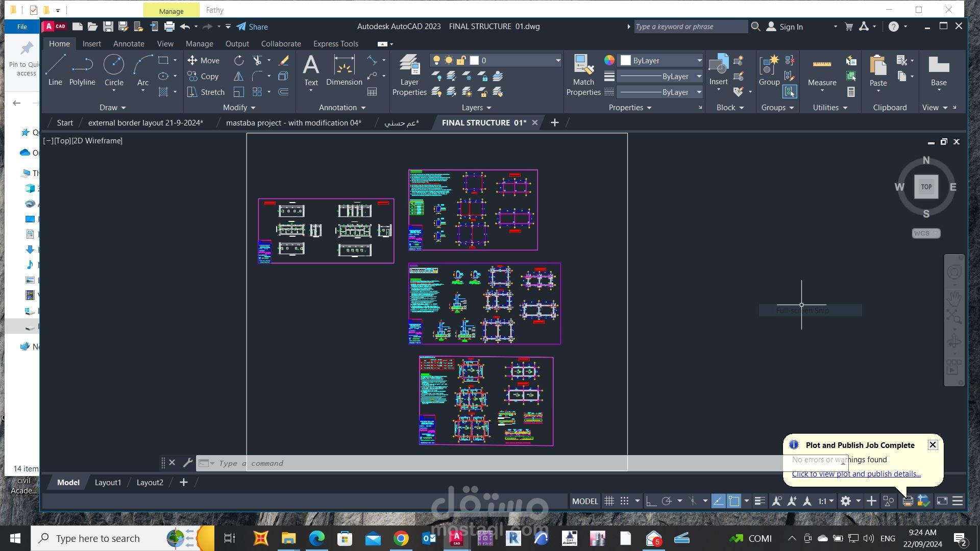Open a new drawing tab with plus
The width and height of the screenshot is (980, 551).
554,122
